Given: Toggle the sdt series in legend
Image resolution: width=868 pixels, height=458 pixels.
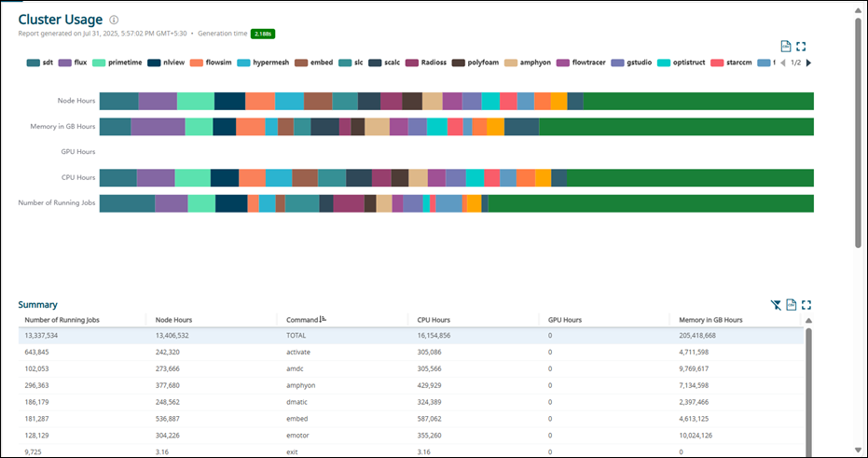Looking at the screenshot, I should (x=41, y=62).
